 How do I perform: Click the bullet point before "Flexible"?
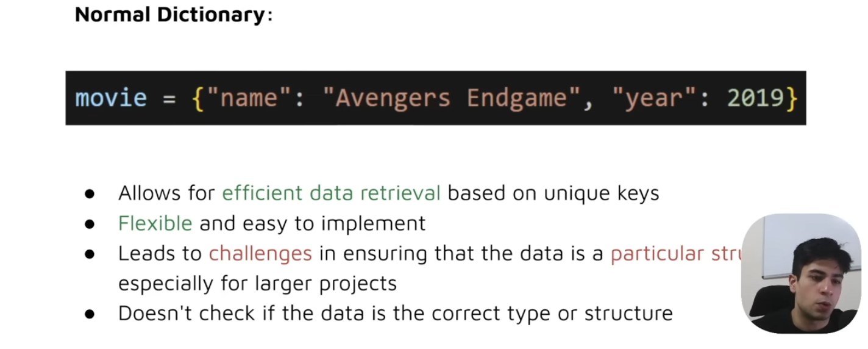pyautogui.click(x=90, y=224)
